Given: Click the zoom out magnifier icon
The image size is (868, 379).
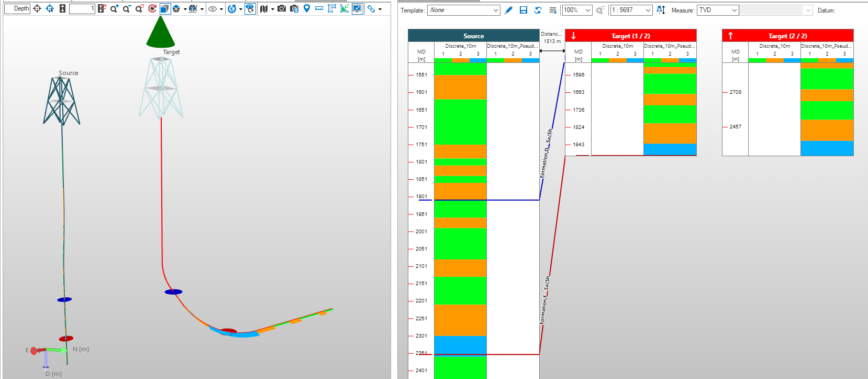Looking at the screenshot, I should click(127, 8).
